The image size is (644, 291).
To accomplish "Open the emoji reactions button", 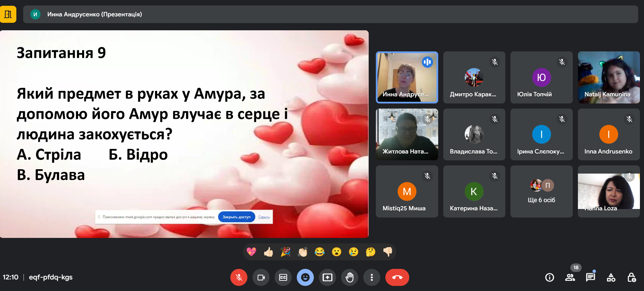I will (x=305, y=277).
